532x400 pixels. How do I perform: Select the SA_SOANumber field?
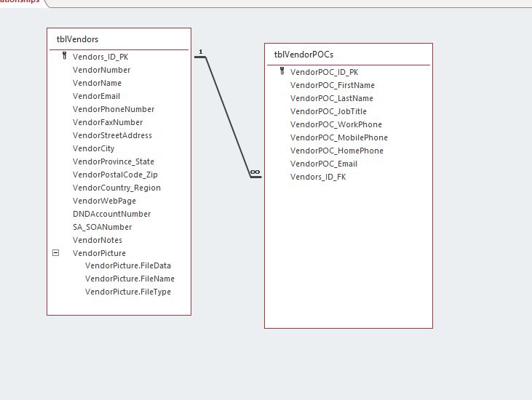102,227
